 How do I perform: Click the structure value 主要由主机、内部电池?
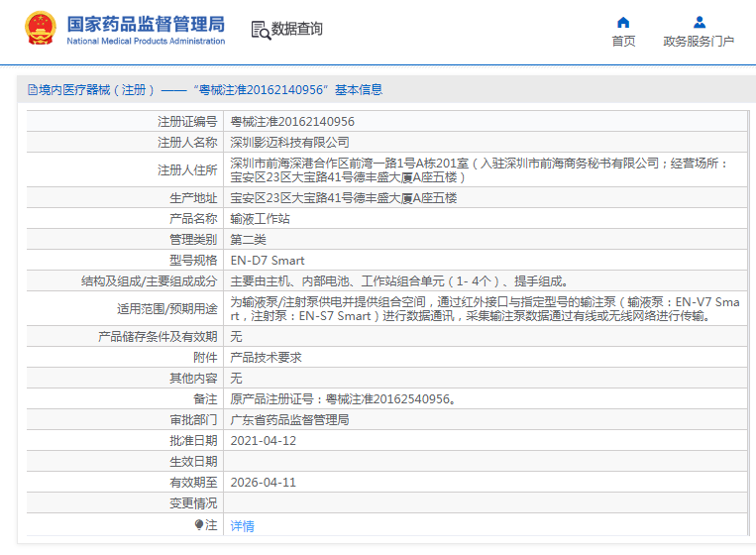tap(399, 281)
